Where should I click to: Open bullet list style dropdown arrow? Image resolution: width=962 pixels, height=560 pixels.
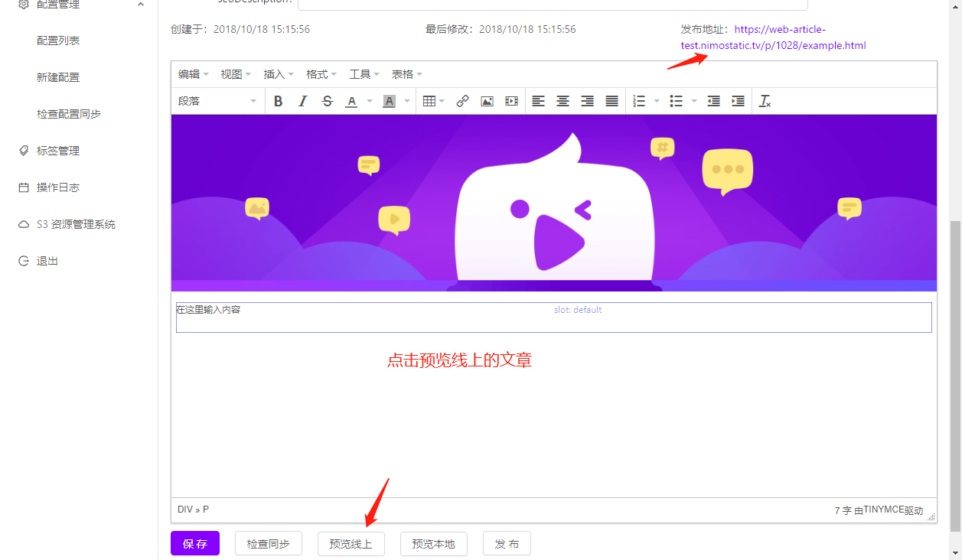[x=694, y=101]
